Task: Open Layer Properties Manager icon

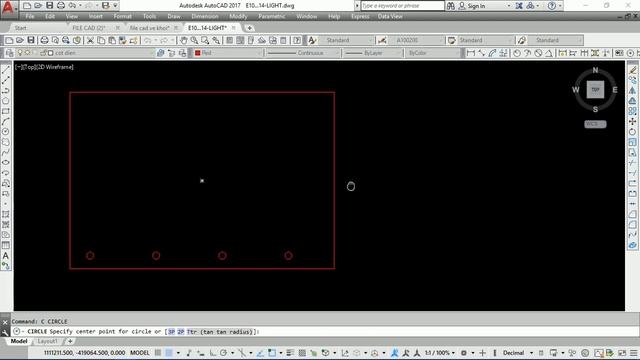Action: click(9, 53)
